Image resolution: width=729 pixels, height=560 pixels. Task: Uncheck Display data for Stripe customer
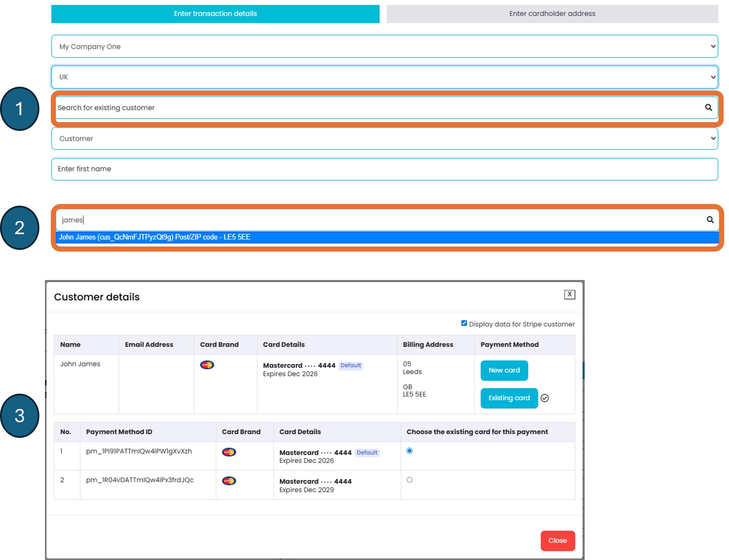pos(464,323)
